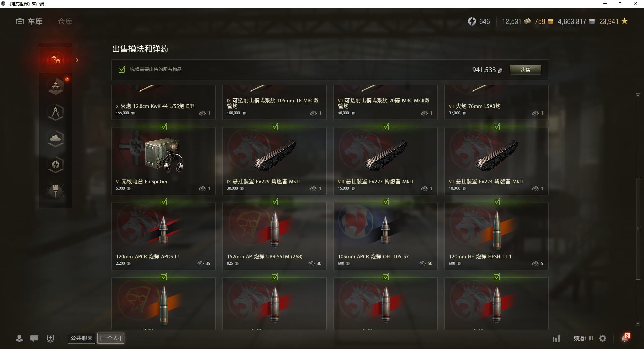This screenshot has height=349, width=644.
Task: Click the 出售 sell button
Action: pyautogui.click(x=525, y=70)
